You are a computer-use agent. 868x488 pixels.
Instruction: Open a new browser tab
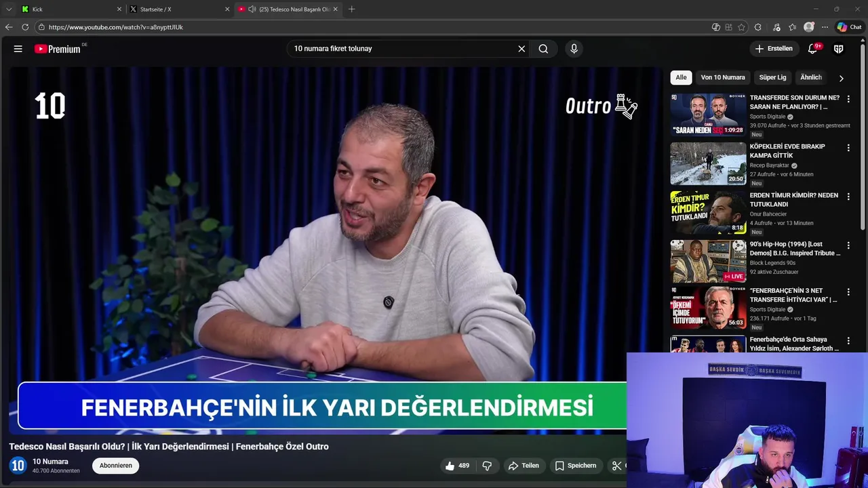click(x=351, y=9)
